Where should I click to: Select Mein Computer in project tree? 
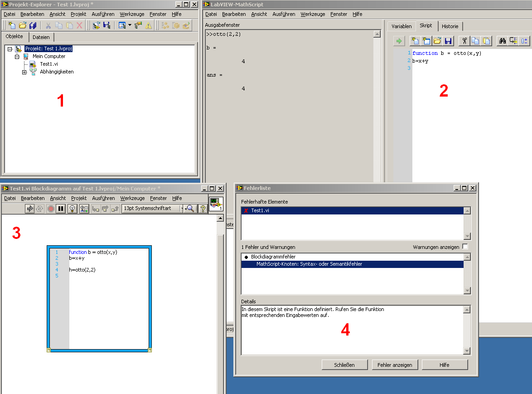[x=49, y=56]
